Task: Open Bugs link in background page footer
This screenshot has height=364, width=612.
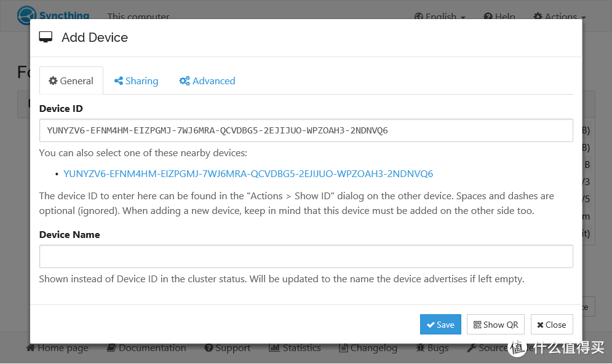Action: [x=432, y=347]
